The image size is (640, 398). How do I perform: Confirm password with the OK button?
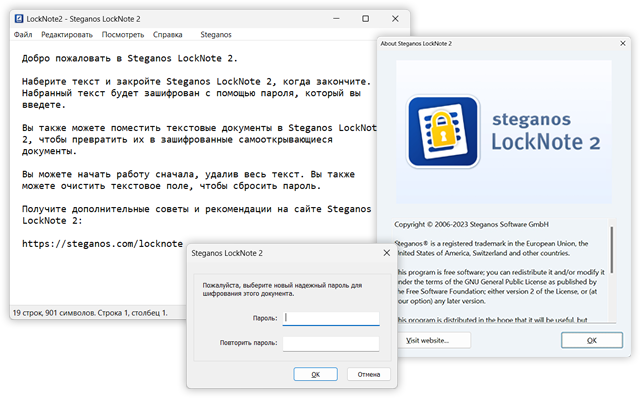316,374
